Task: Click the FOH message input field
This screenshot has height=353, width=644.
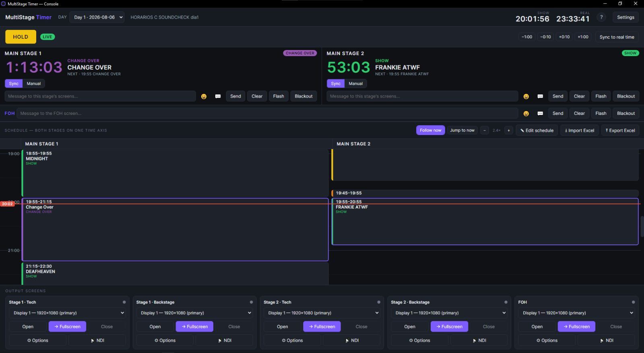Action: click(x=267, y=114)
